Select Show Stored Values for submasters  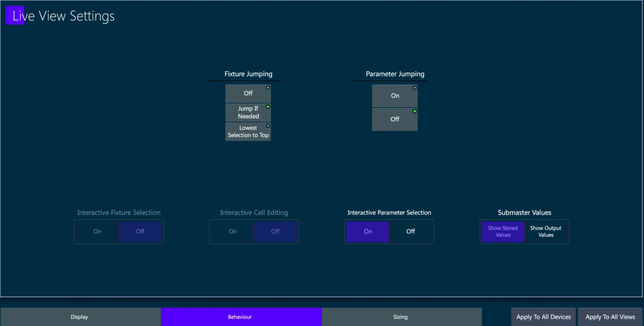click(503, 232)
